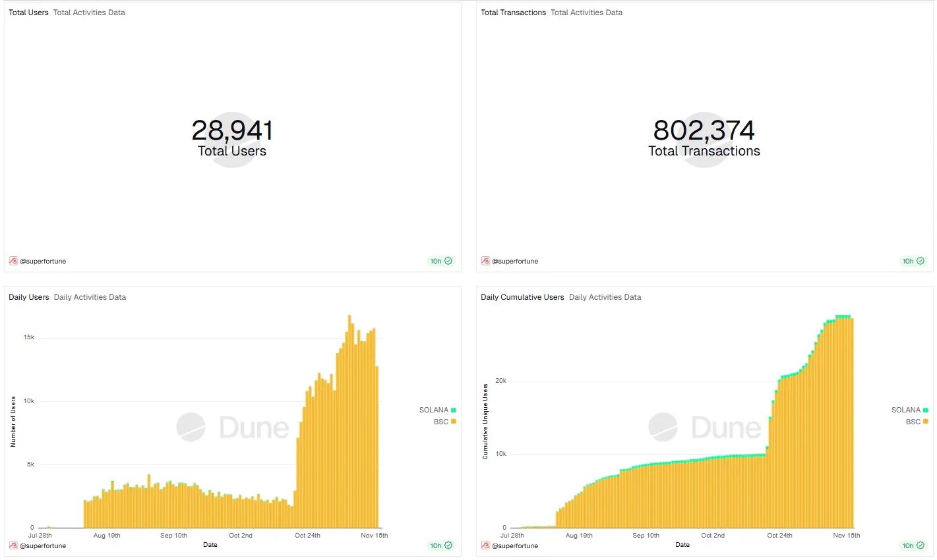The width and height of the screenshot is (937, 560).
Task: Open the @superfortune profile link in Total Users panel
Action: click(42, 261)
